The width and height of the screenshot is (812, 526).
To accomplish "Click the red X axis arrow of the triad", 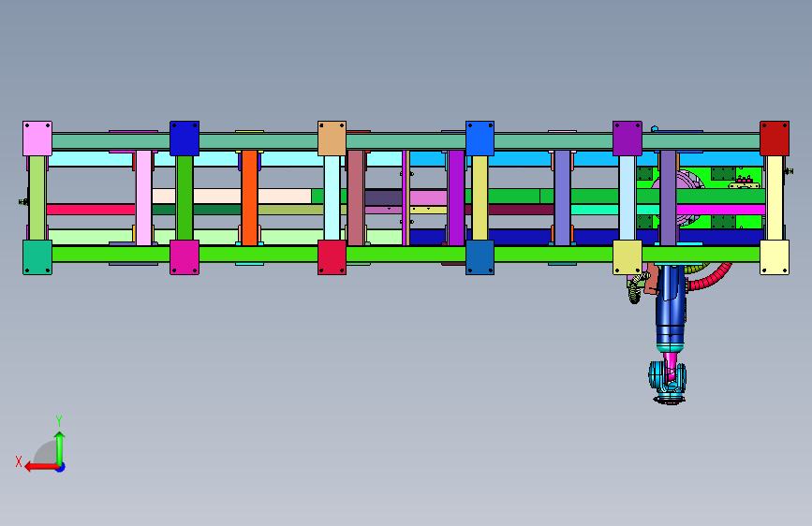I will click(x=41, y=467).
